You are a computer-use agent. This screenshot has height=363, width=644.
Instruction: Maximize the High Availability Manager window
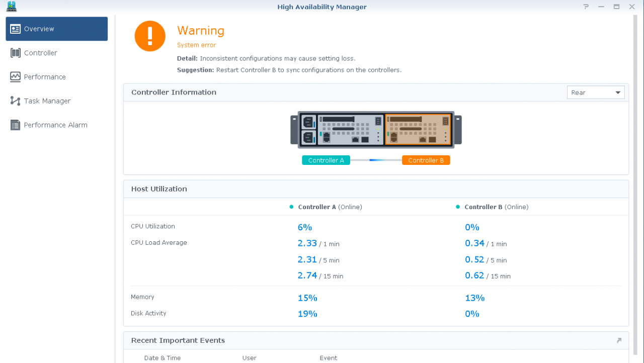(616, 7)
